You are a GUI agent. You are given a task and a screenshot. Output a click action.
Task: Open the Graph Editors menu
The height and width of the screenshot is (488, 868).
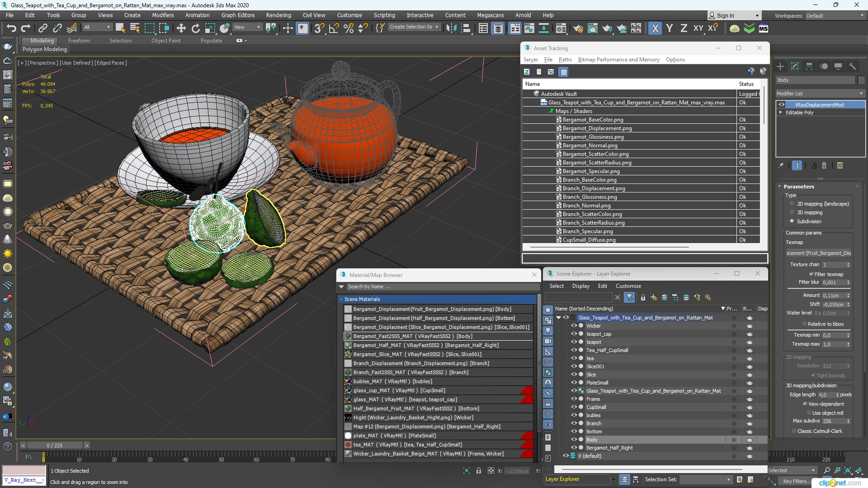[x=238, y=15]
